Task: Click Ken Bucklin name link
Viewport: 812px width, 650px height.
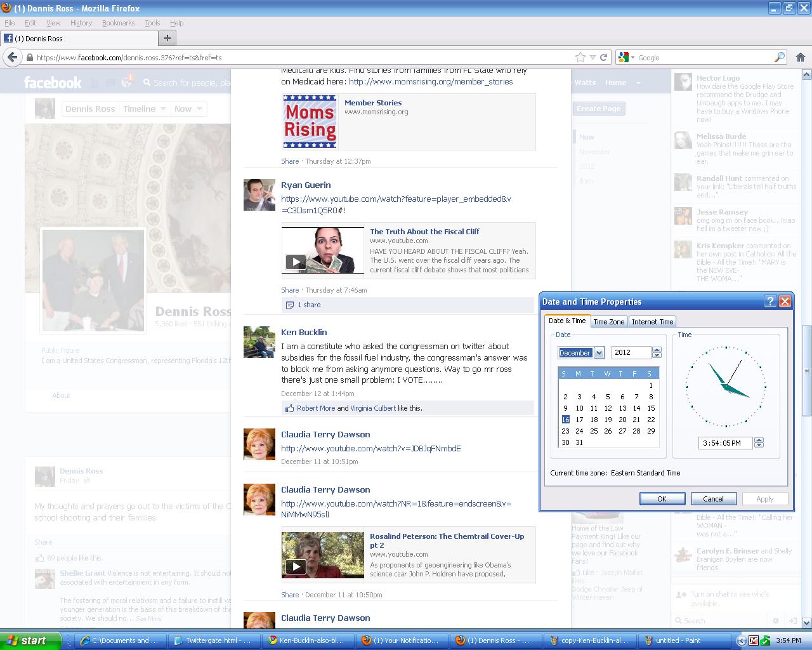Action: coord(304,332)
